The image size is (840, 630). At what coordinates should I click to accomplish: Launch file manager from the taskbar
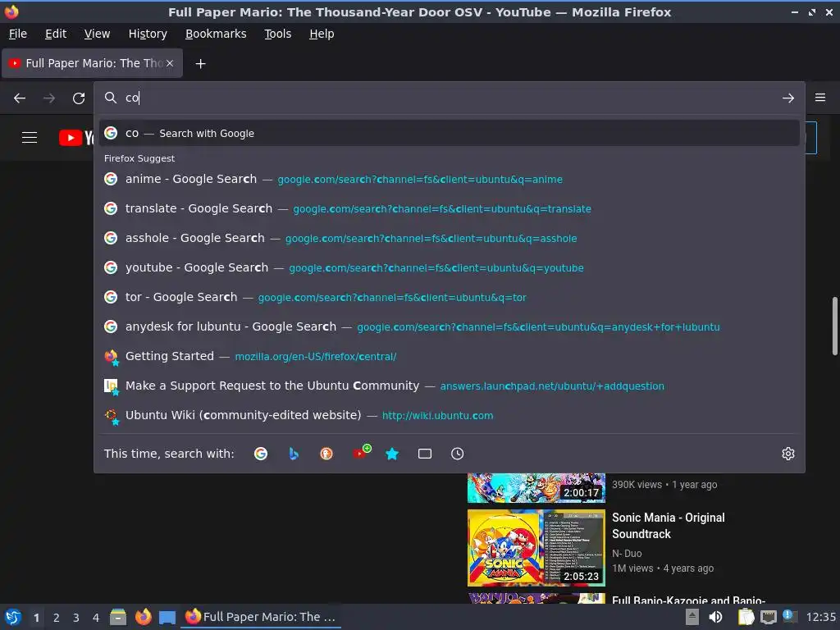[118, 617]
